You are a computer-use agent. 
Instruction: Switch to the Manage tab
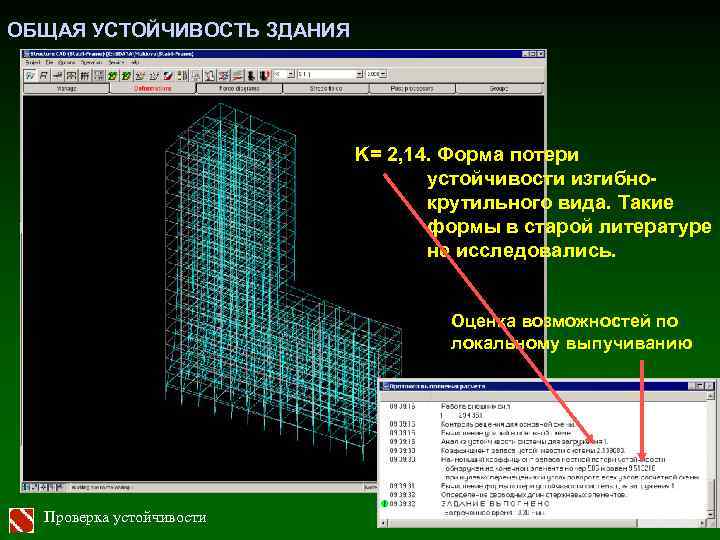pos(67,88)
